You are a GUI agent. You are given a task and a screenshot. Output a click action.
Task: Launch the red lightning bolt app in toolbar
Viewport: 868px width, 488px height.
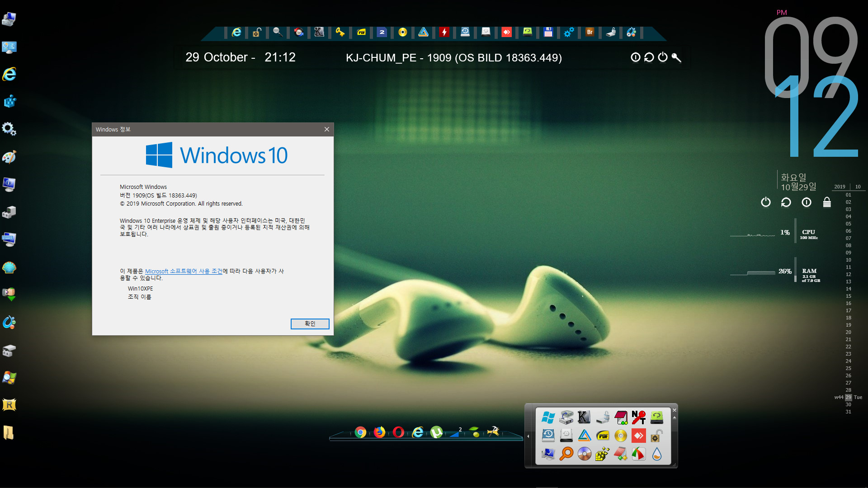click(x=444, y=32)
